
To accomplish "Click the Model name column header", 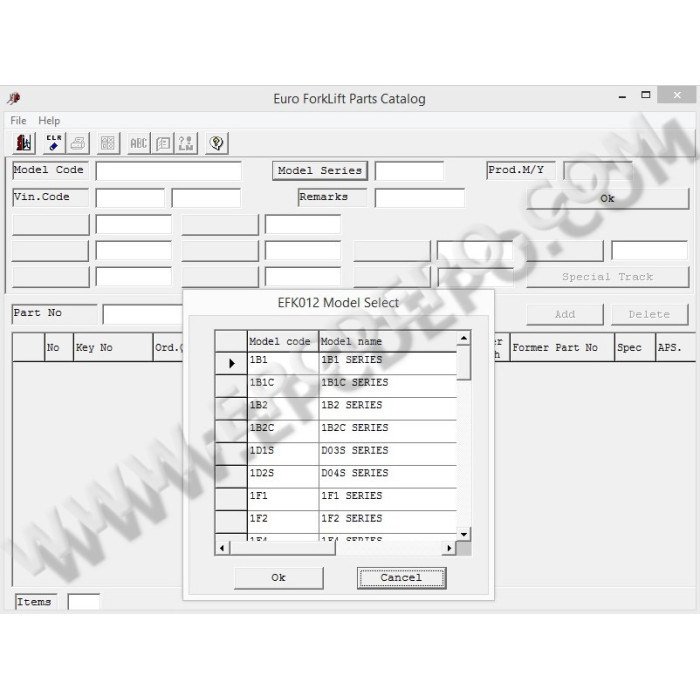I will click(388, 342).
